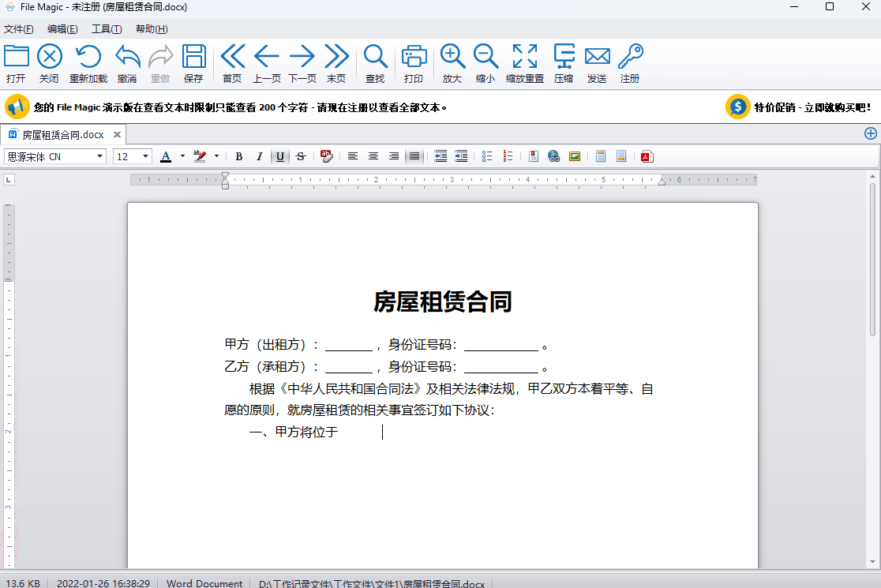Open the 工具(T) menu
Image resolution: width=881 pixels, height=588 pixels.
click(x=107, y=29)
